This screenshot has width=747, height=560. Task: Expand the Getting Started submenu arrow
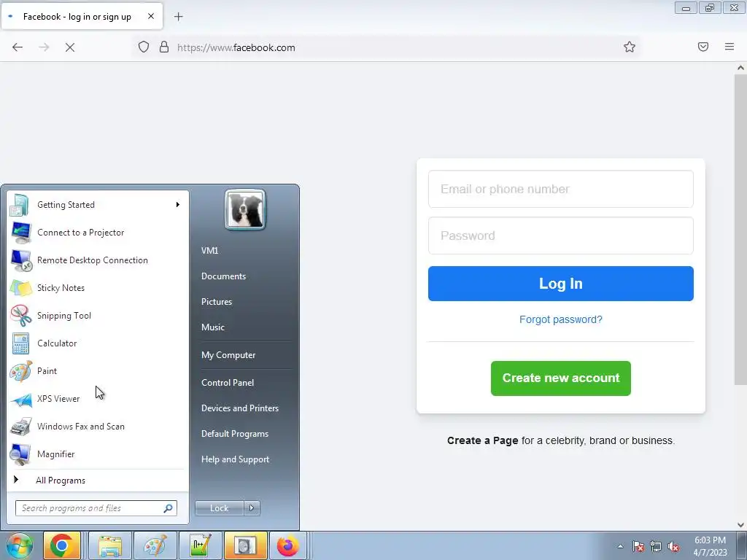click(178, 205)
